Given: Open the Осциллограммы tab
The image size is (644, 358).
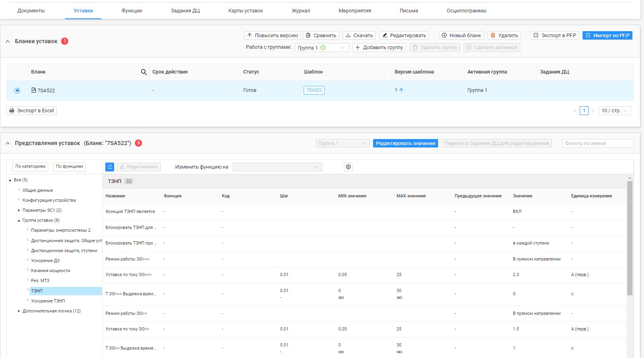Looking at the screenshot, I should pos(466,11).
